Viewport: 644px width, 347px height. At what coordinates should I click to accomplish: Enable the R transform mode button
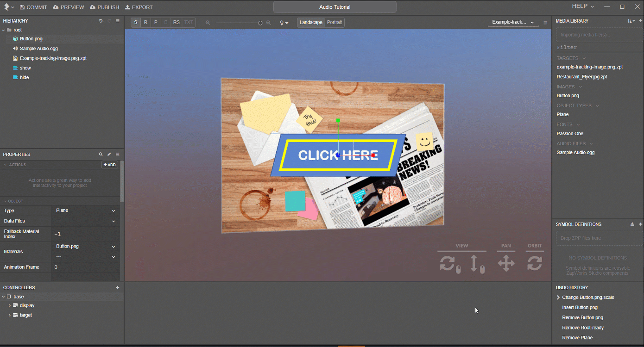[145, 22]
